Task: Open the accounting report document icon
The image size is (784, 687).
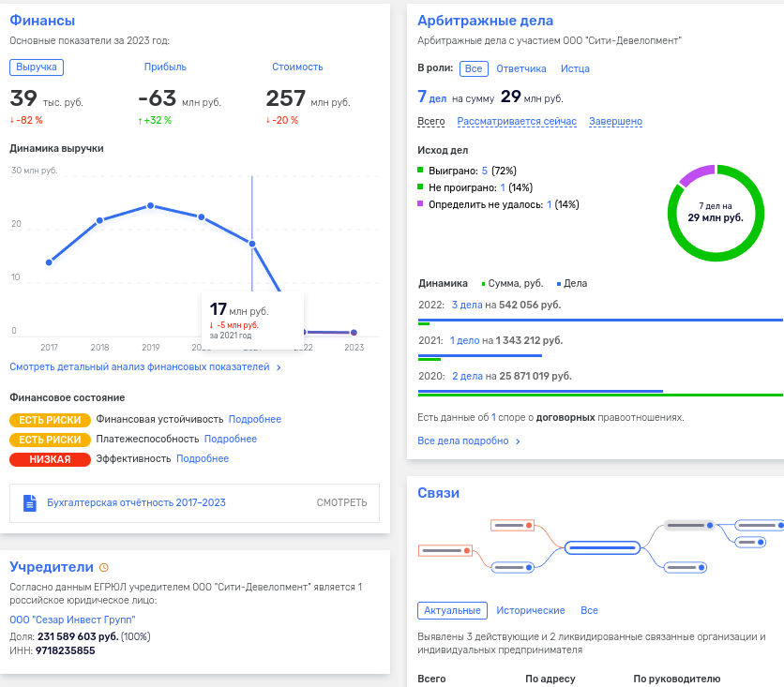Action: point(30,502)
